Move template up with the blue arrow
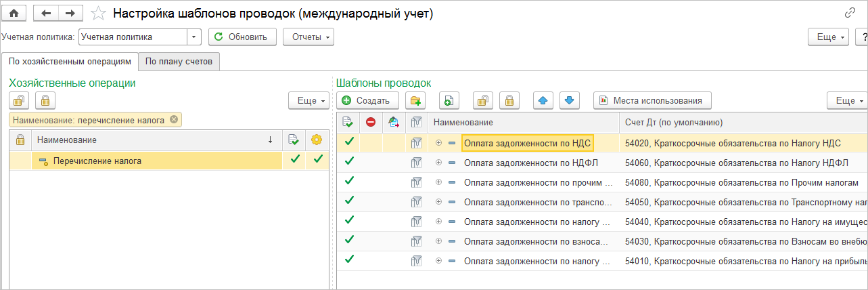Viewport: 868px width, 290px height. click(543, 100)
